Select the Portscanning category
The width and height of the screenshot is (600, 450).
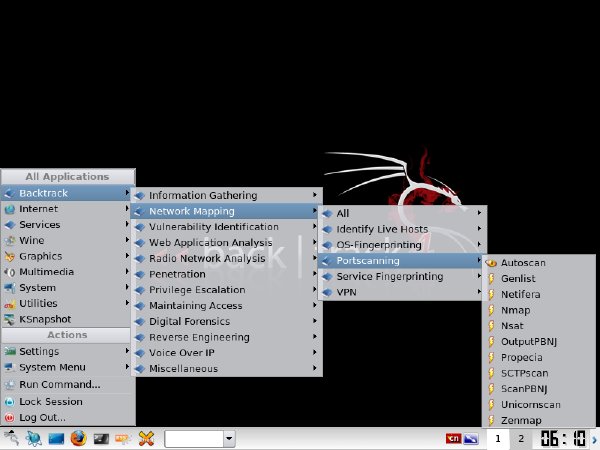coord(402,261)
